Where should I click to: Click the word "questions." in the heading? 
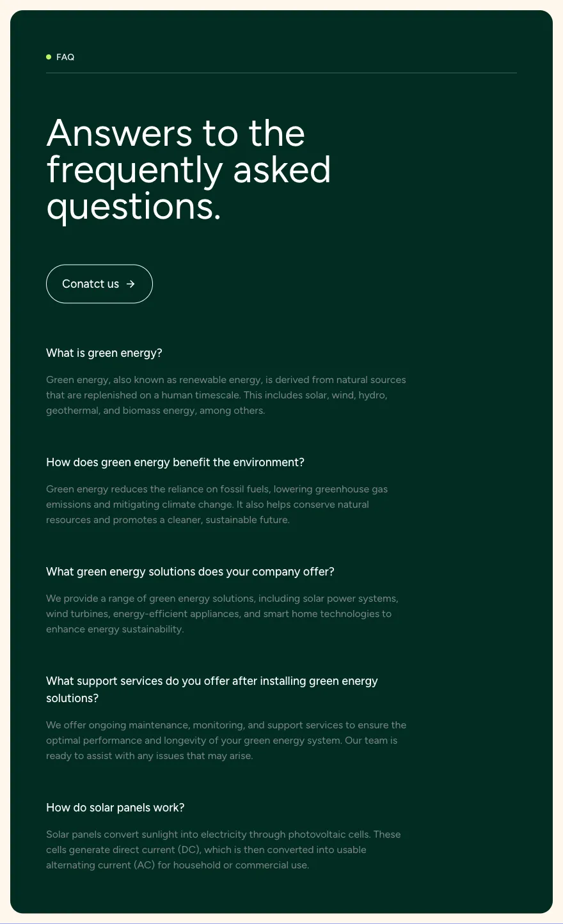click(x=134, y=207)
